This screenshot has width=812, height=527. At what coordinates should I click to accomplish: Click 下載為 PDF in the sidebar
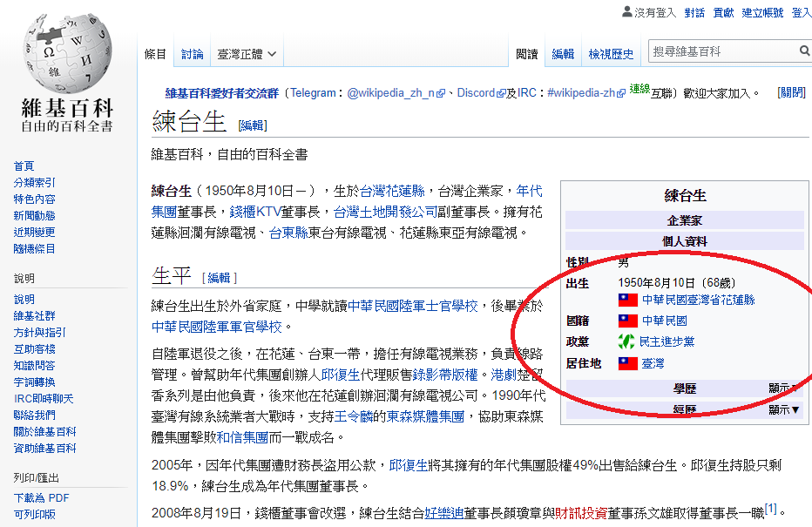click(x=42, y=498)
